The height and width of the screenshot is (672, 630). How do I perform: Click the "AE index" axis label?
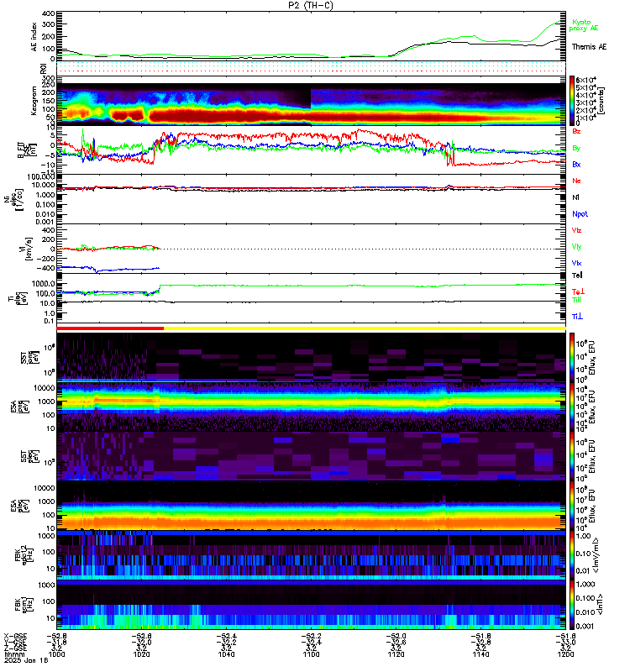coord(34,37)
